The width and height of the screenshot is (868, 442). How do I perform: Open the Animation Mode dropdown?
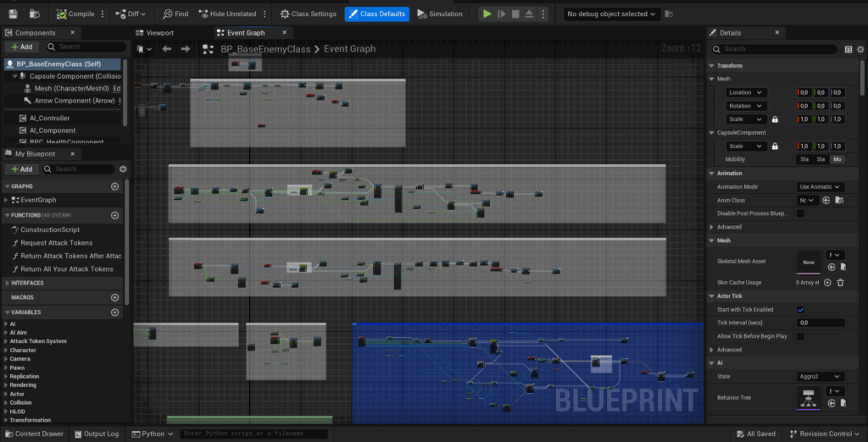(x=821, y=186)
